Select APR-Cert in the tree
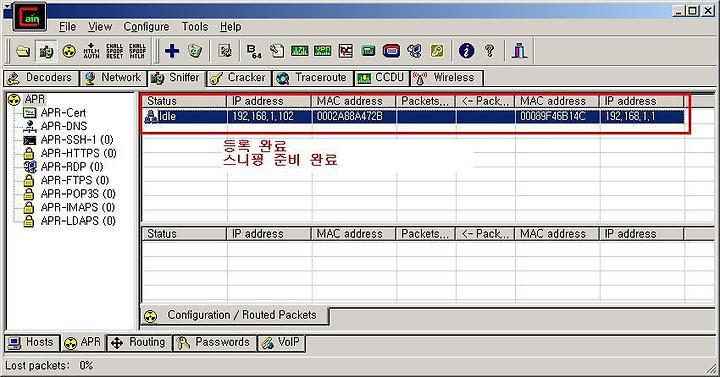The width and height of the screenshot is (720, 377). [x=63, y=113]
